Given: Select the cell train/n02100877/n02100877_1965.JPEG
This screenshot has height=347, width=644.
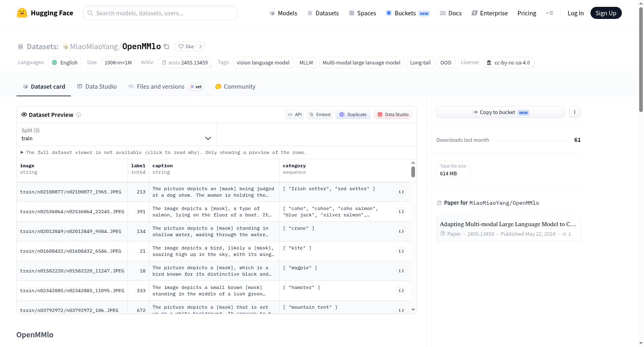Looking at the screenshot, I should (x=72, y=192).
